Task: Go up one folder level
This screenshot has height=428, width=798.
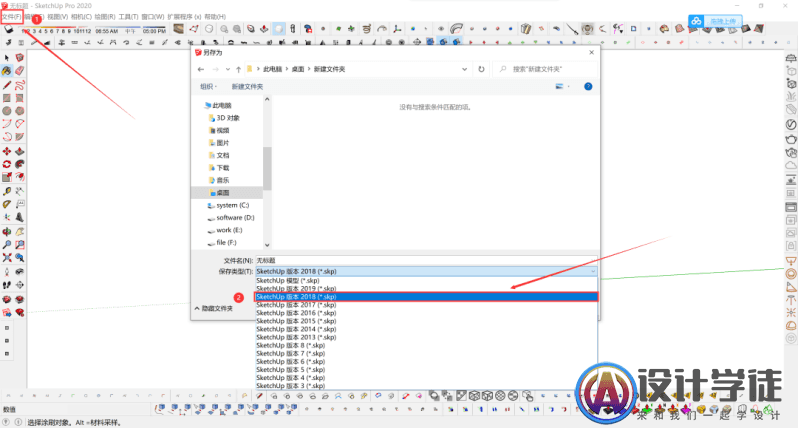Action: point(238,69)
